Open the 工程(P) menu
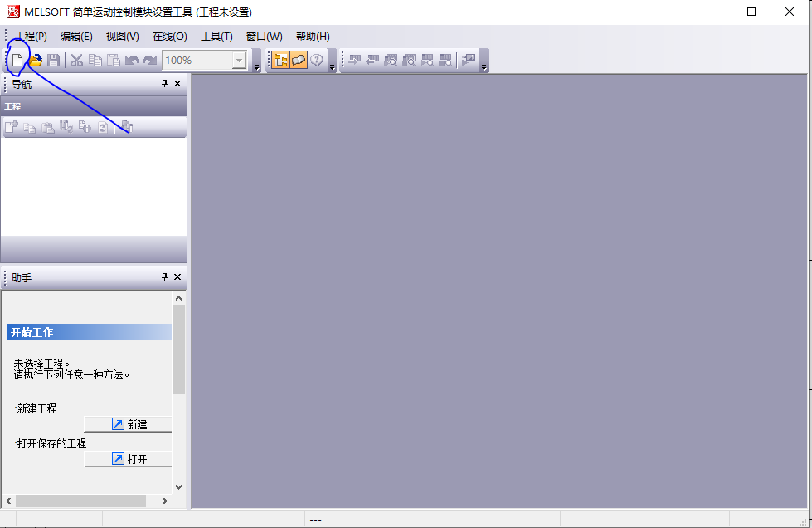The width and height of the screenshot is (812, 528). click(31, 37)
